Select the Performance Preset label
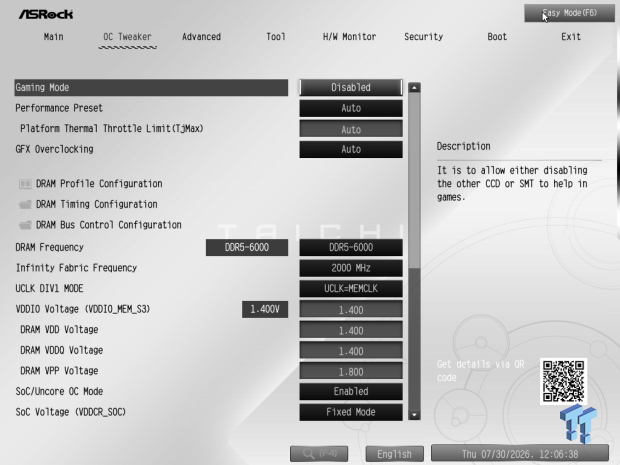 click(x=59, y=108)
